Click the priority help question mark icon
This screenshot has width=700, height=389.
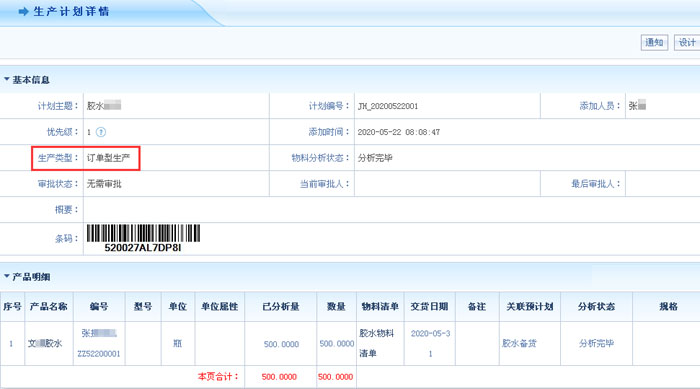point(101,132)
